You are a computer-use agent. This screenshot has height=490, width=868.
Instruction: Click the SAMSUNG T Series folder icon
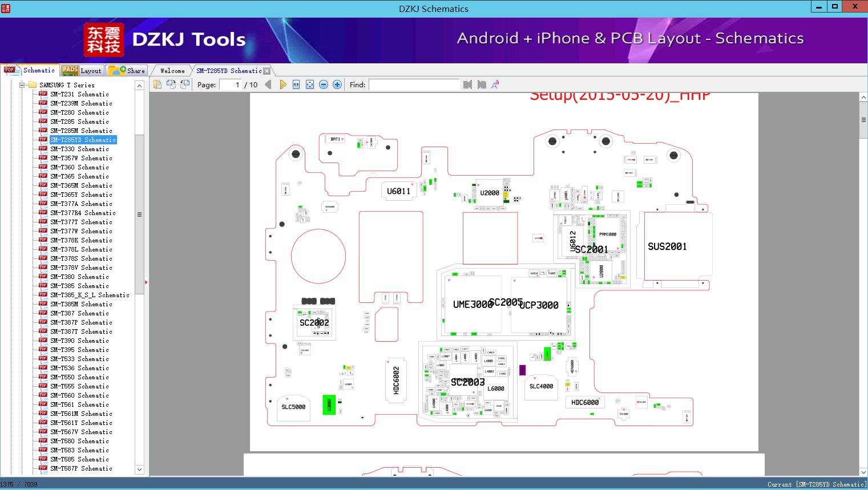click(x=33, y=85)
